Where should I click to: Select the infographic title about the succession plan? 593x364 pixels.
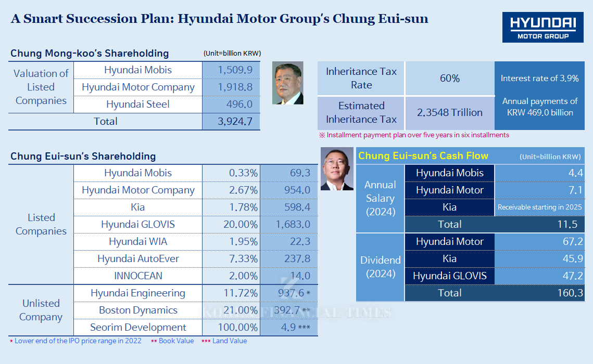219,19
